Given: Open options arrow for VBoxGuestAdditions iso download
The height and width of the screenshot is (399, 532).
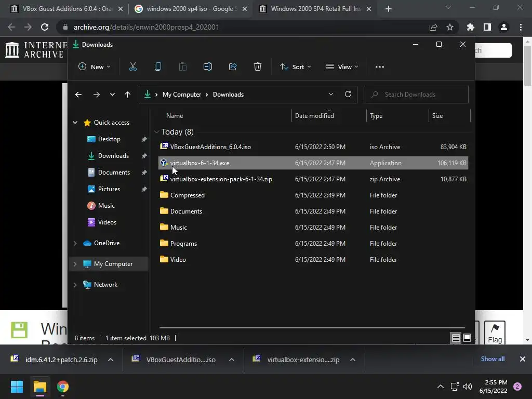Looking at the screenshot, I should pos(232,360).
